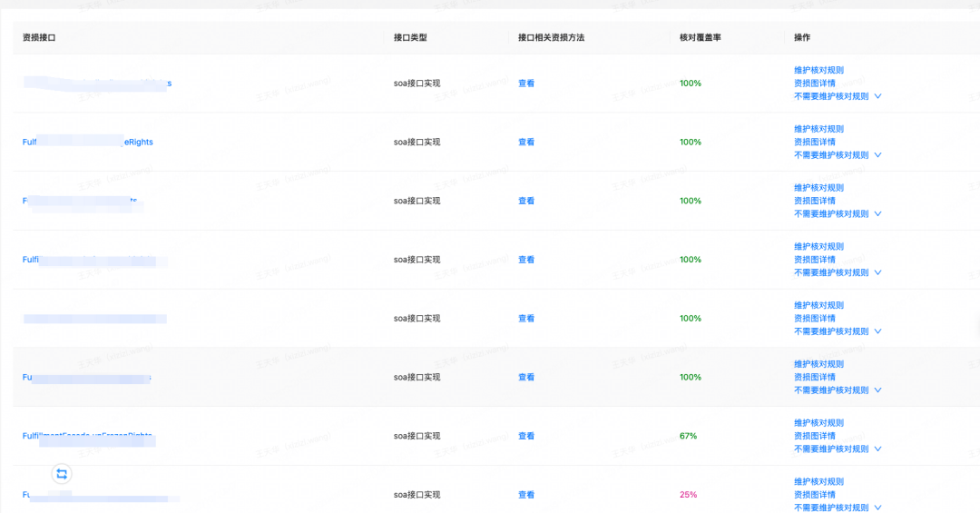
Task: Click 查看 in the 25% coverage row
Action: 526,495
